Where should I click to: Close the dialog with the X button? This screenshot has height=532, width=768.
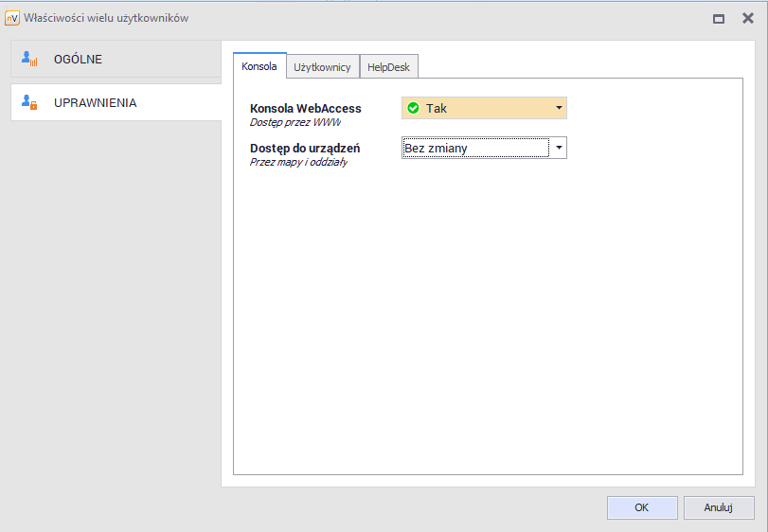click(747, 18)
